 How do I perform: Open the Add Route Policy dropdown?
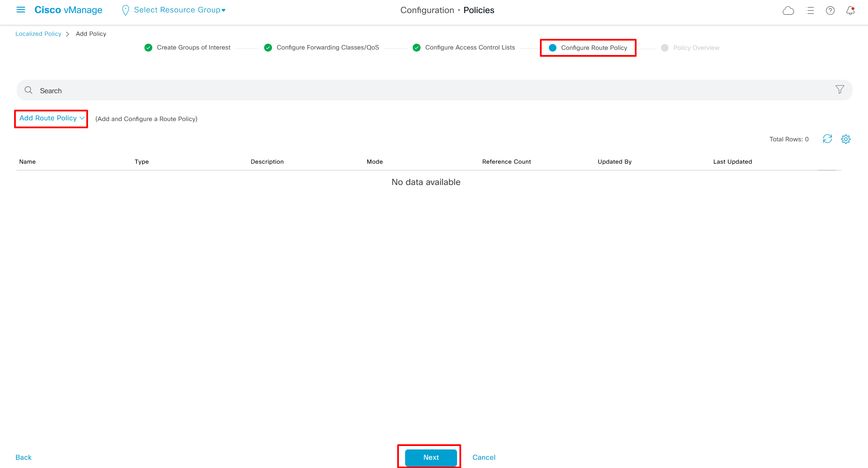51,118
